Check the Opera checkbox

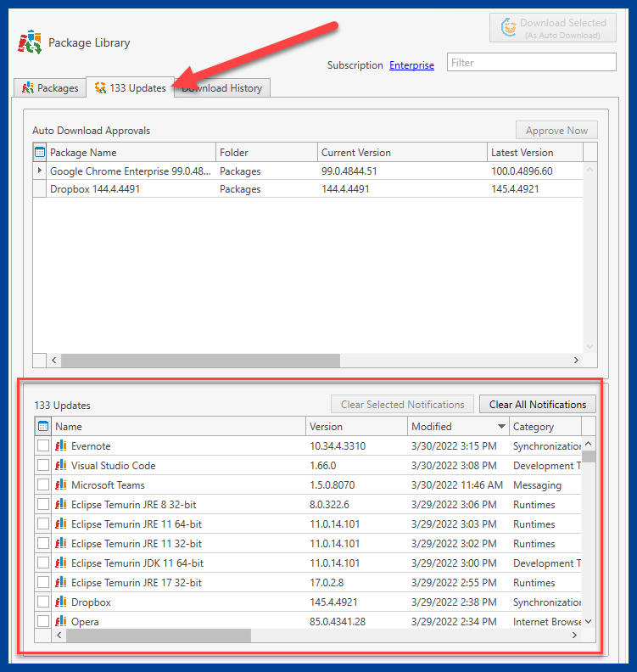[43, 621]
